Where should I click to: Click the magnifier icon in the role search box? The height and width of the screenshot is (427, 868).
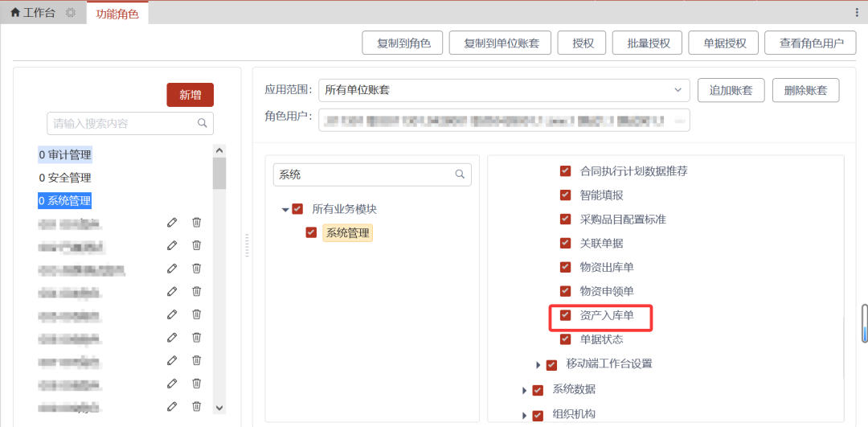(203, 123)
